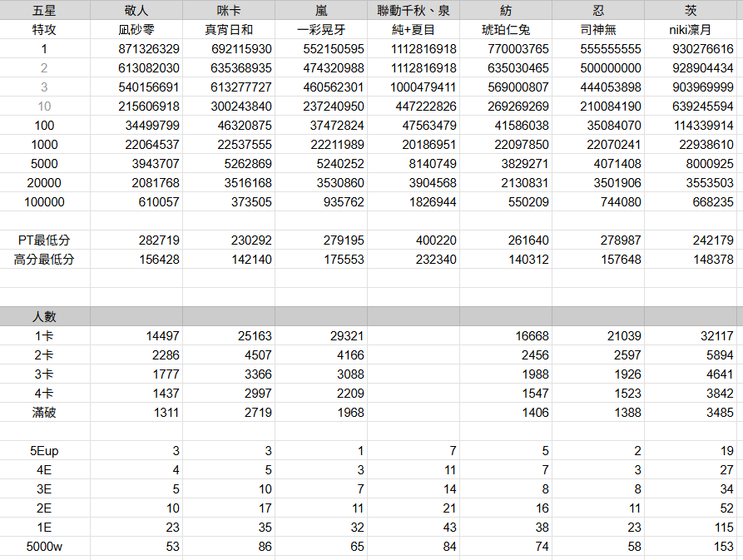Select the 5Eup row label

[x=44, y=451]
